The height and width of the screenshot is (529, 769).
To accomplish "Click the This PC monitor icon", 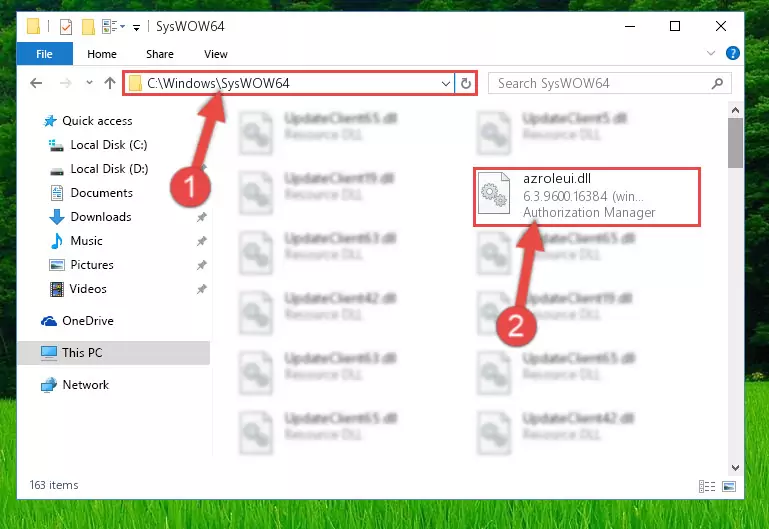I will (49, 353).
